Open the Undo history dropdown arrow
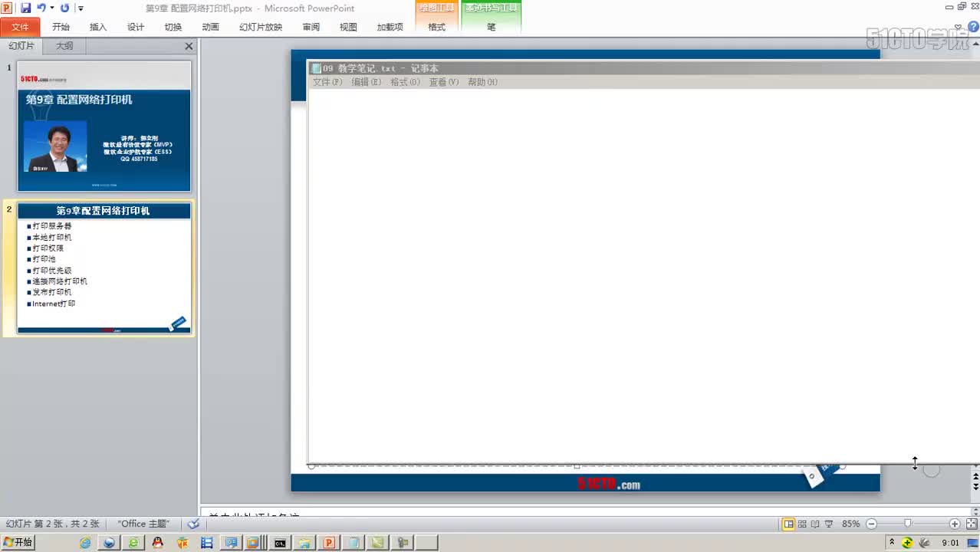 52,8
